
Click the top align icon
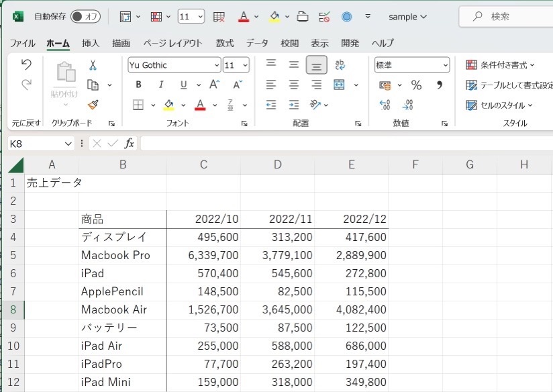pos(271,64)
